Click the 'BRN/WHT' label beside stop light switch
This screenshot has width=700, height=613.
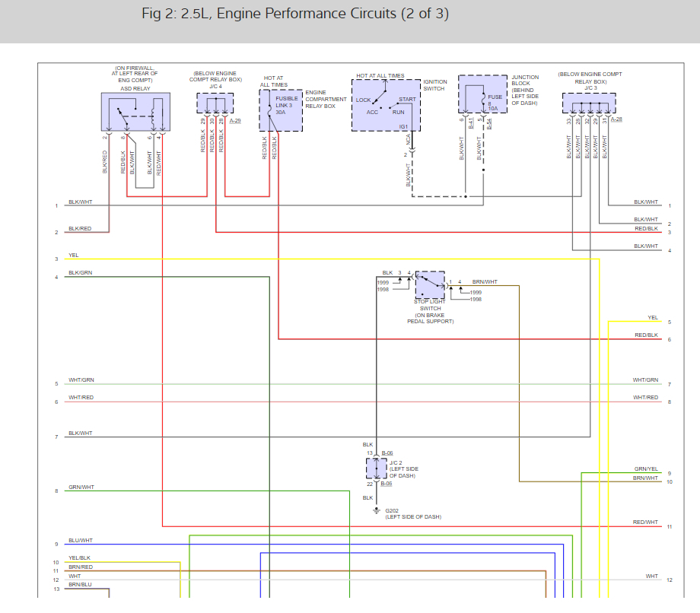[x=485, y=282]
